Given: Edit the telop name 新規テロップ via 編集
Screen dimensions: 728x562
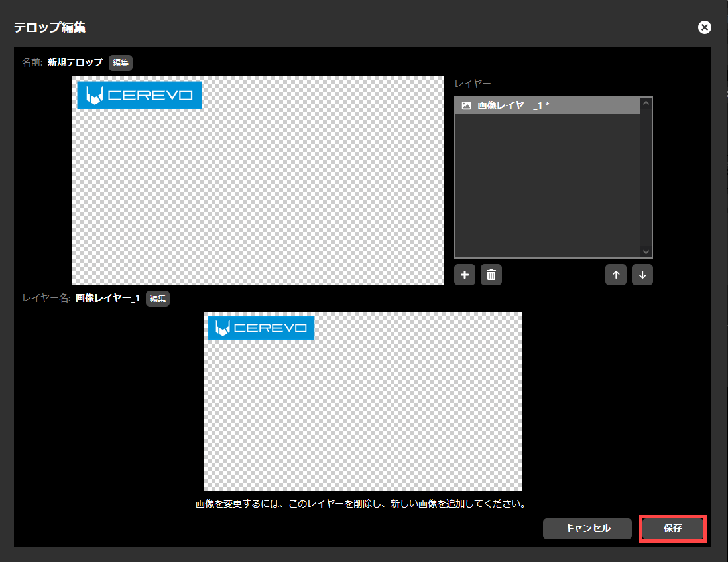Looking at the screenshot, I should point(120,63).
